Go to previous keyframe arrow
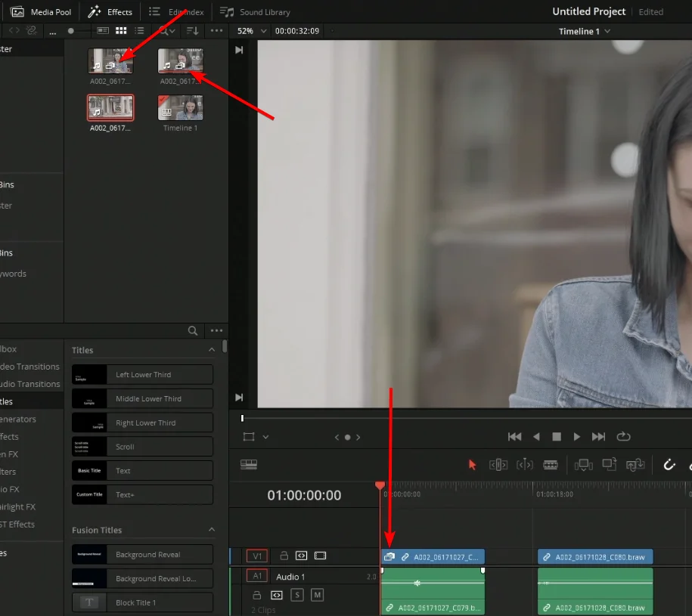Viewport: 692px width, 616px height. (337, 438)
